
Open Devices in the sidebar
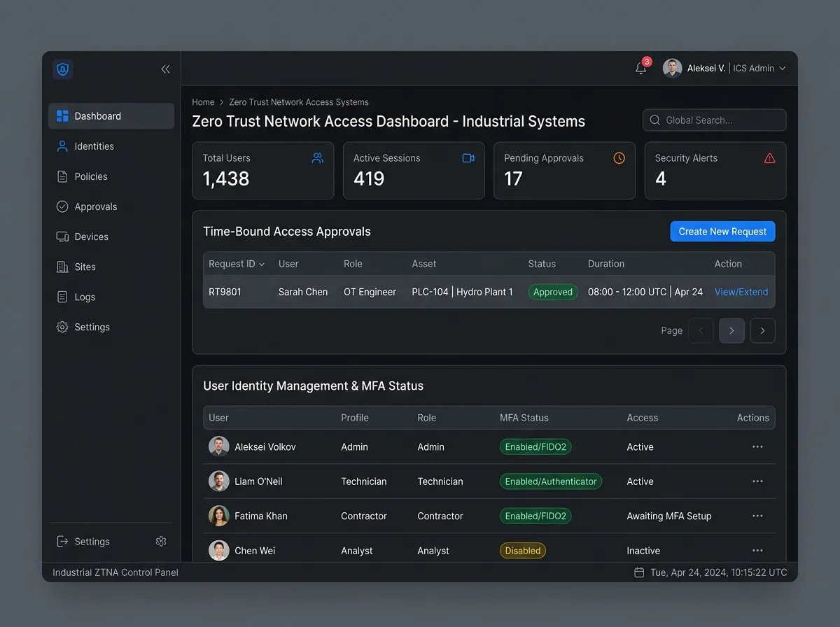[111, 237]
